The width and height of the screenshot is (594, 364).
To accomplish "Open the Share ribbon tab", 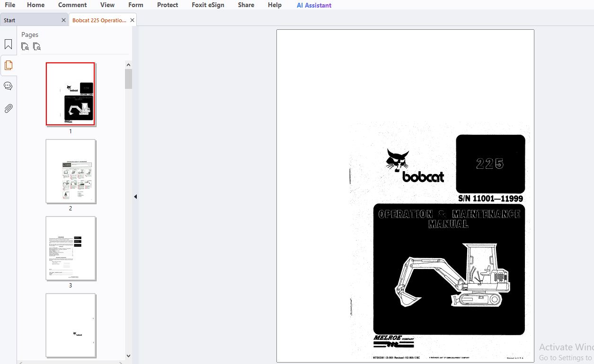I will 246,5.
